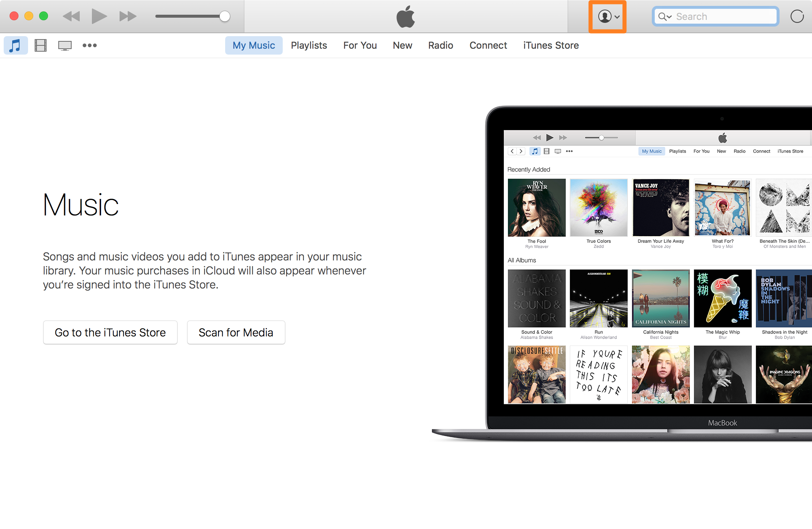Adjust the volume slider knob

pos(224,16)
